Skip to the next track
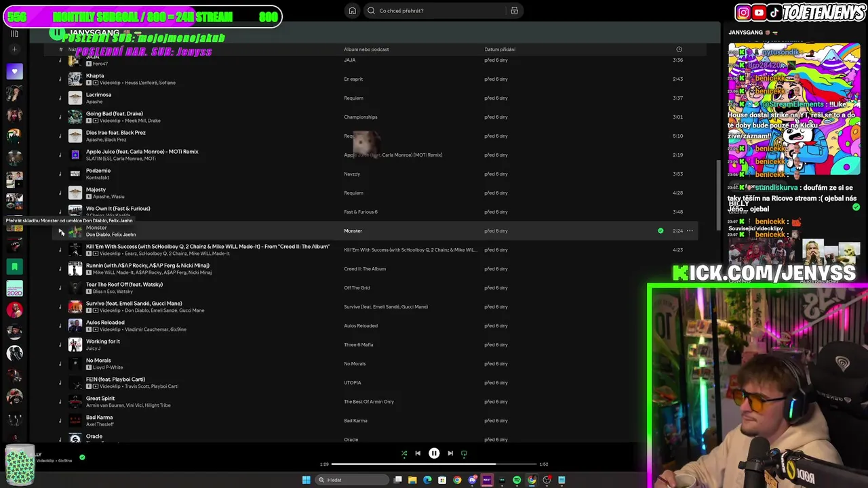This screenshot has width=868, height=488. point(450,453)
